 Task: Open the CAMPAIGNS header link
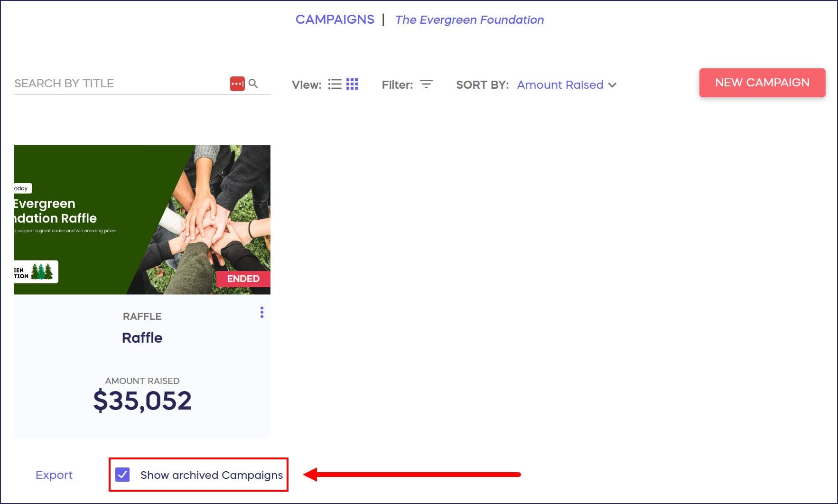click(x=335, y=19)
